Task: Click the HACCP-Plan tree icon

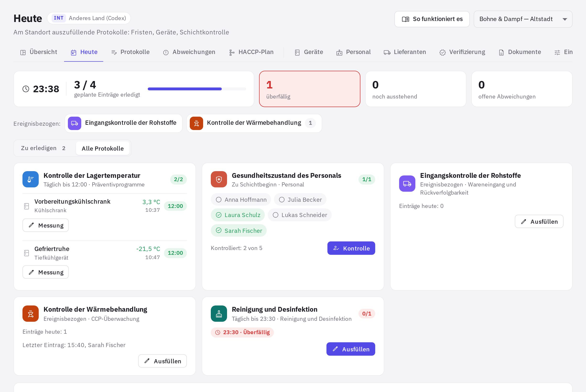Action: tap(232, 53)
